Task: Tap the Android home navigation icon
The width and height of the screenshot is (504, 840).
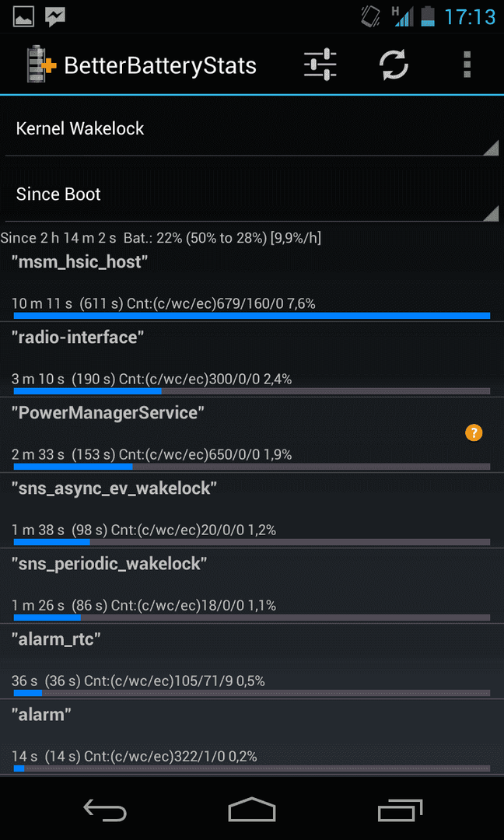Action: pyautogui.click(x=252, y=809)
